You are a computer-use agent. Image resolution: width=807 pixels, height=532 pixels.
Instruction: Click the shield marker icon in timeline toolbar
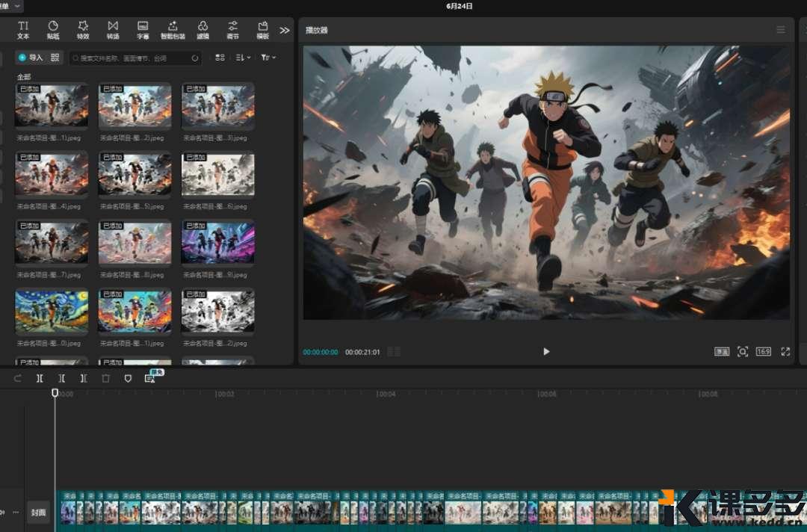(x=128, y=379)
